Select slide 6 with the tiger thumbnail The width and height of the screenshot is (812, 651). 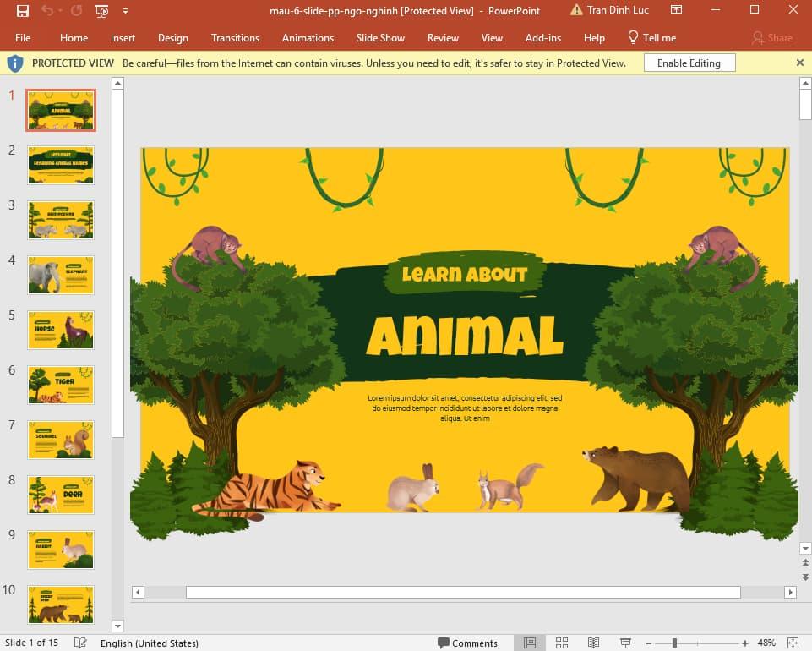tap(60, 385)
